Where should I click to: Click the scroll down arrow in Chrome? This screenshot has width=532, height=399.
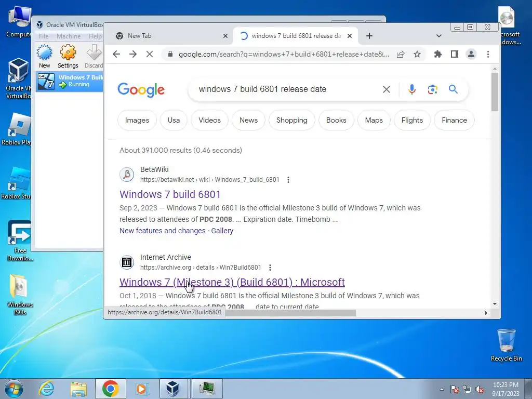tap(495, 304)
